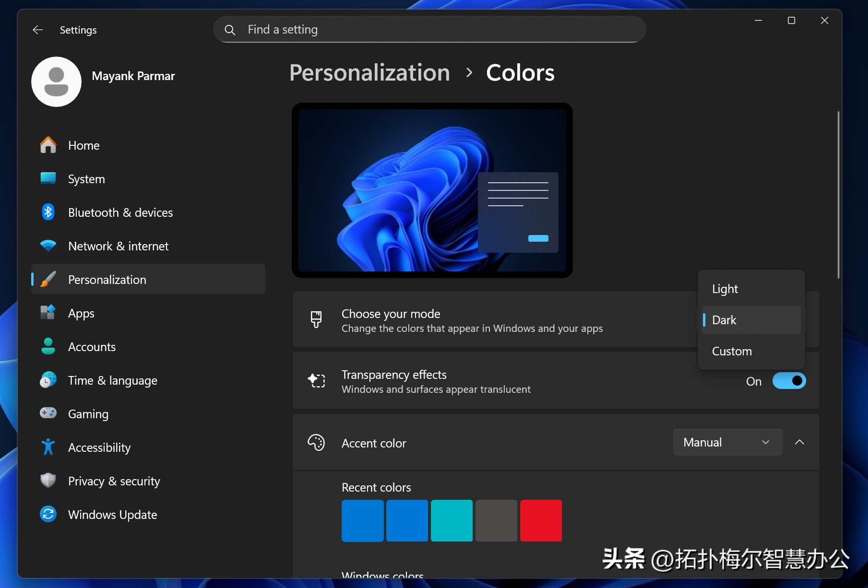Click the Home icon in sidebar
This screenshot has height=588, width=868.
pyautogui.click(x=48, y=145)
